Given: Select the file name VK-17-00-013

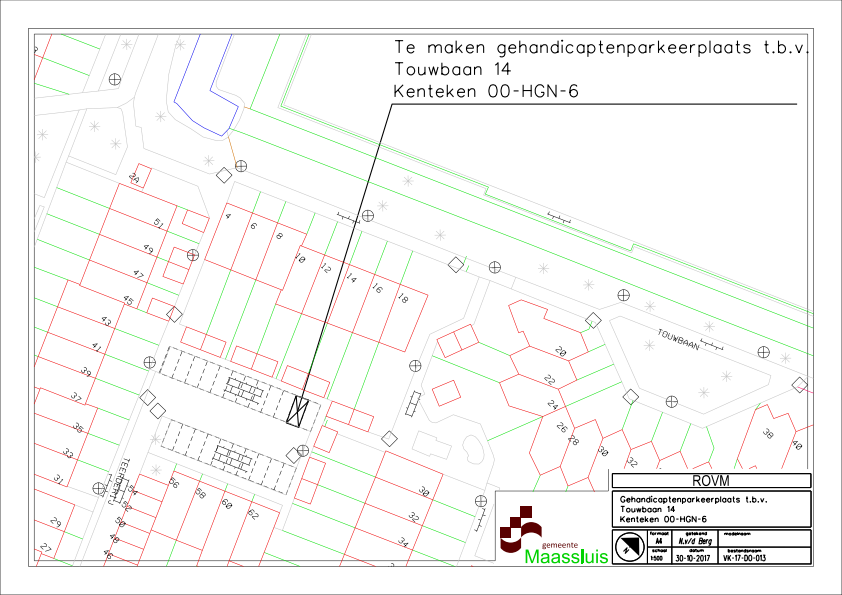Looking at the screenshot, I should point(749,559).
